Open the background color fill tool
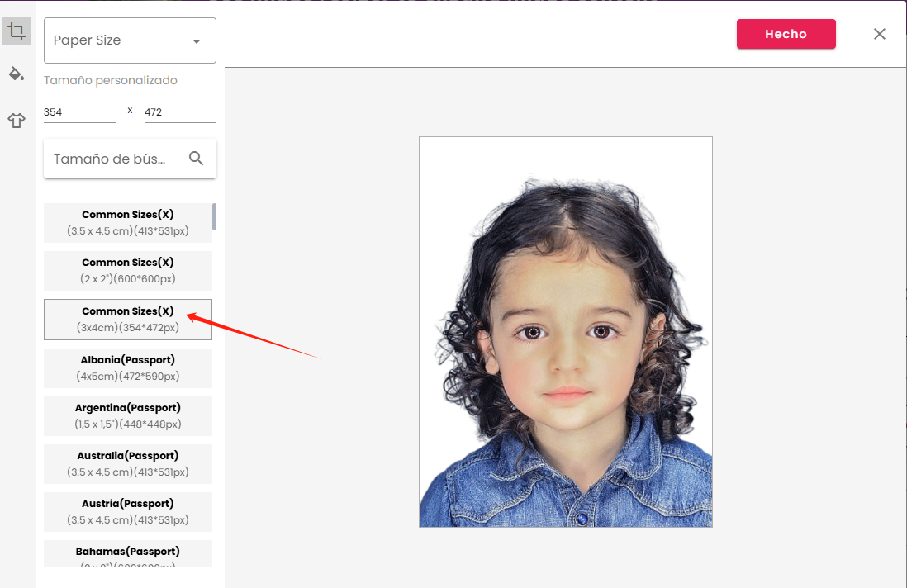 (17, 74)
